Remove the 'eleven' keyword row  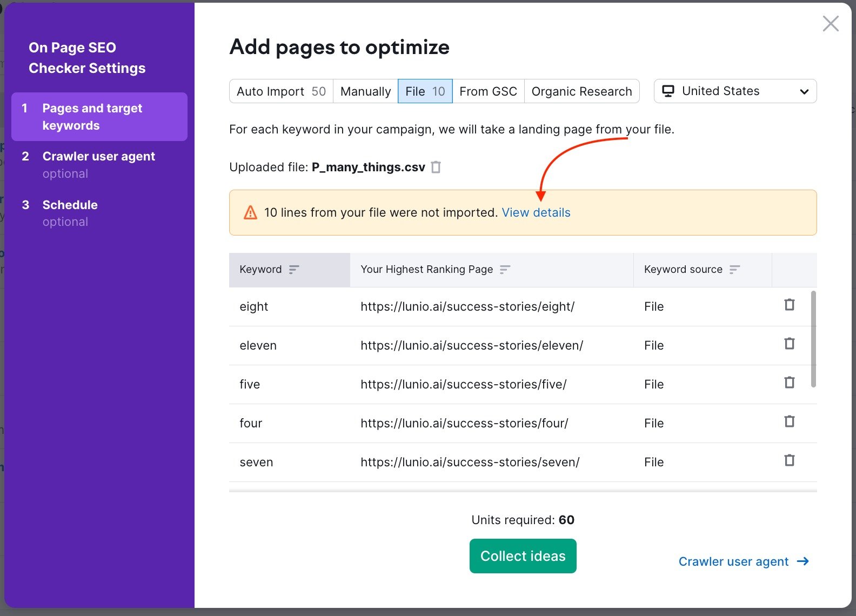pos(789,344)
